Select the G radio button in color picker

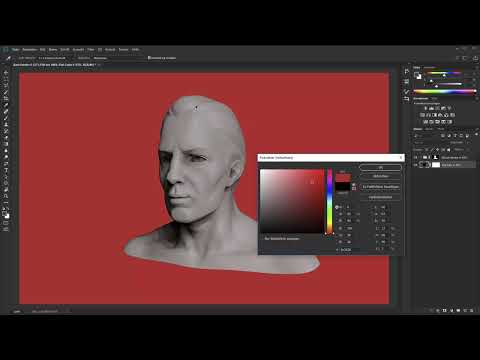pyautogui.click(x=336, y=235)
